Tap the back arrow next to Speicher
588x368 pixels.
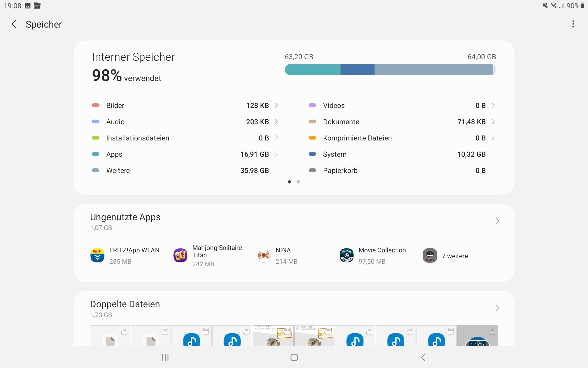14,24
